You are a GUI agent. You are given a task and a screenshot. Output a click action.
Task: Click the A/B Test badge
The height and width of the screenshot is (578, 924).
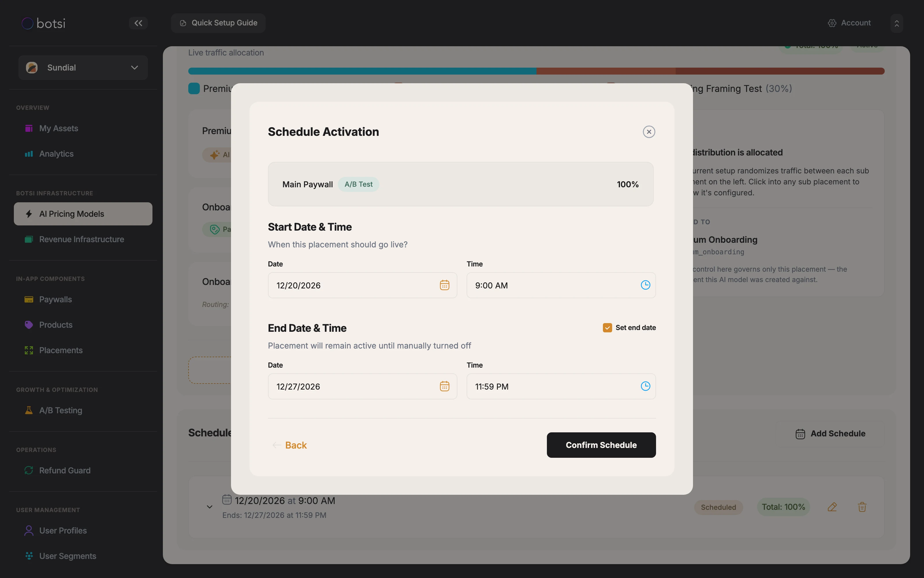[x=359, y=184]
